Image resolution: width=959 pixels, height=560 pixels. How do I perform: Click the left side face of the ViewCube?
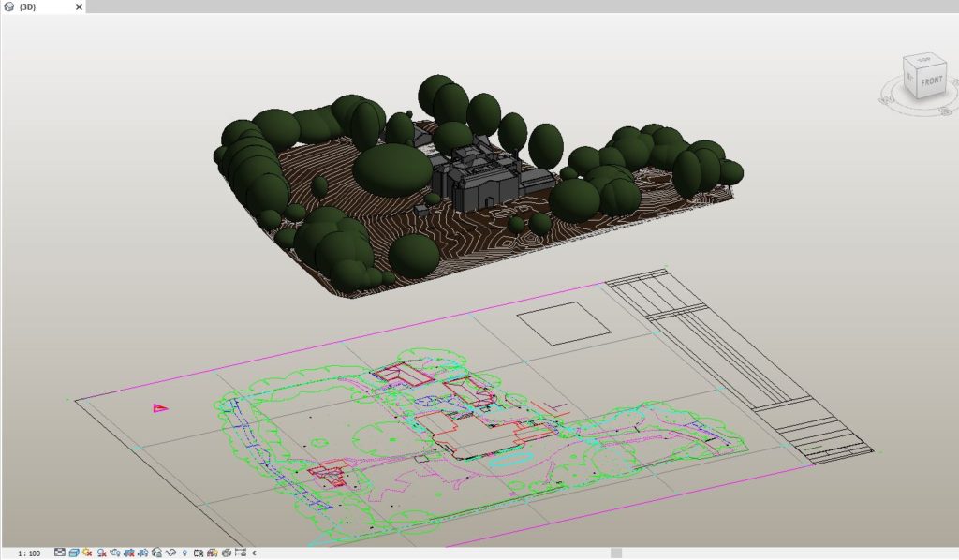910,79
